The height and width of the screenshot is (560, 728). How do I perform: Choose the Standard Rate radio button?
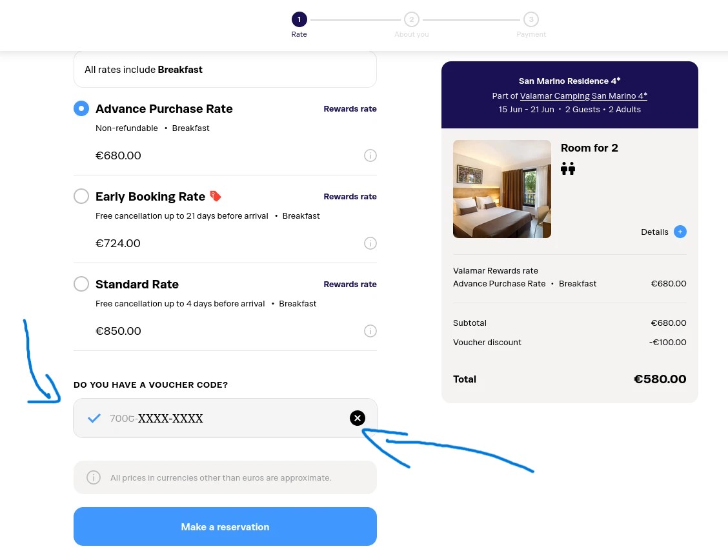click(81, 284)
